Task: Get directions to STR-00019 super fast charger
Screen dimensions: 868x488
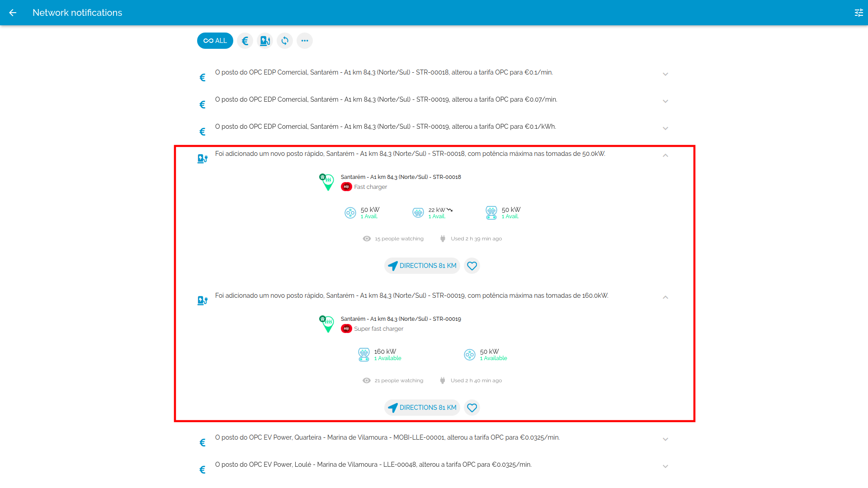Action: click(422, 408)
